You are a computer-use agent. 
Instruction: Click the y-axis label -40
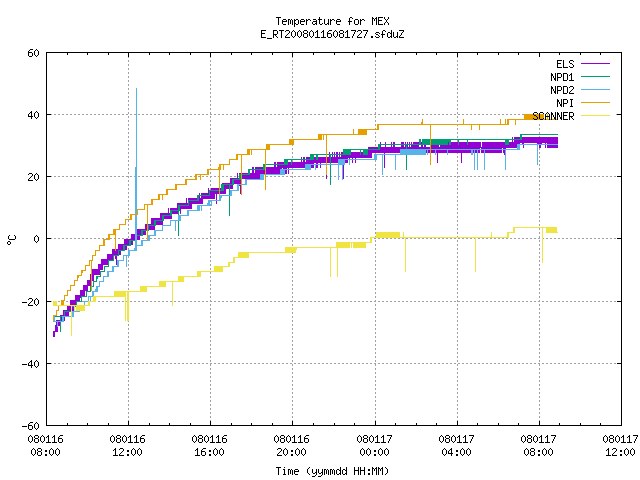point(31,364)
